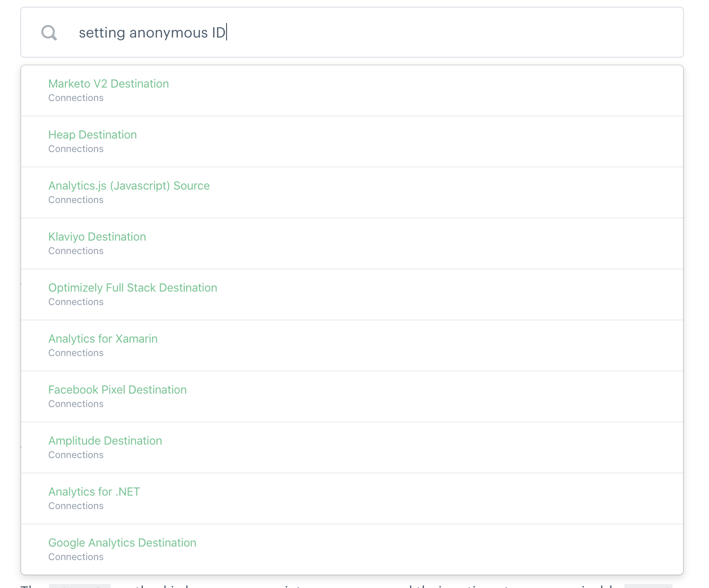Click the Connections label under Marketo V2
This screenshot has width=709, height=588.
tap(76, 98)
